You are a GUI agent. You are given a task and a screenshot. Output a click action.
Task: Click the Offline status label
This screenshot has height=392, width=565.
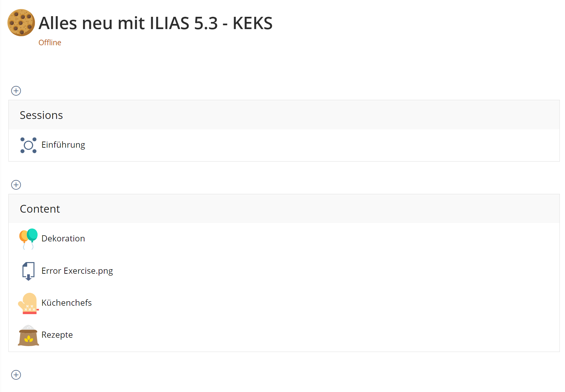pyautogui.click(x=50, y=43)
